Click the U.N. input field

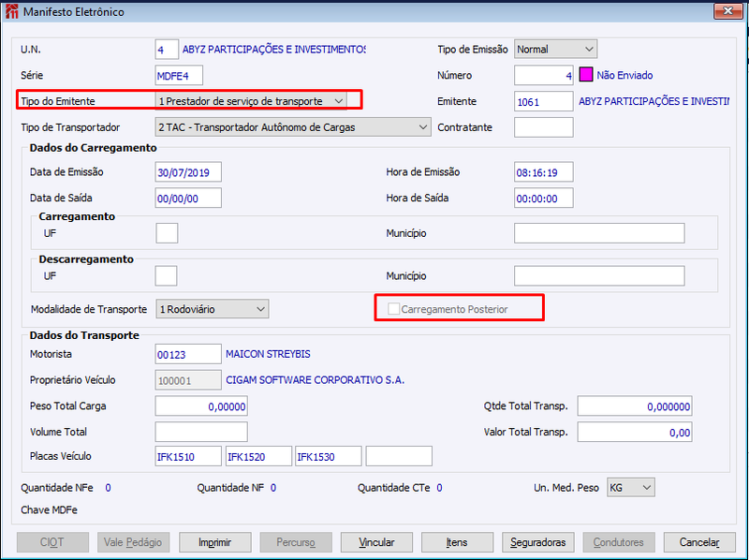(x=167, y=50)
